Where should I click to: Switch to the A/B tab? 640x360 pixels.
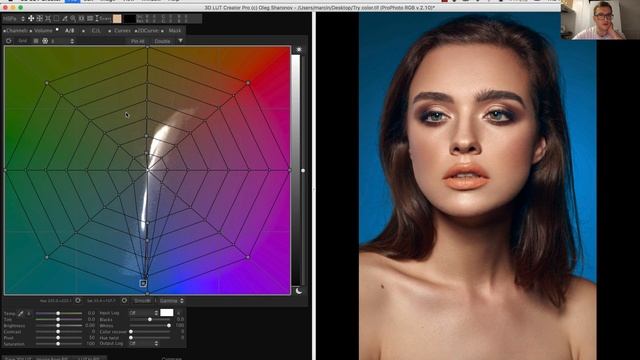(x=70, y=31)
